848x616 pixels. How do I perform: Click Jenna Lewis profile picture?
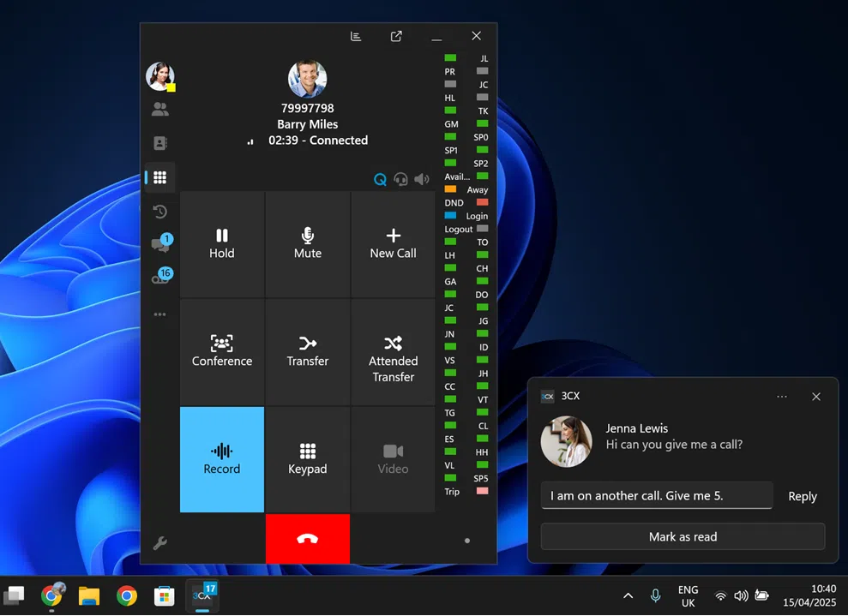(567, 441)
